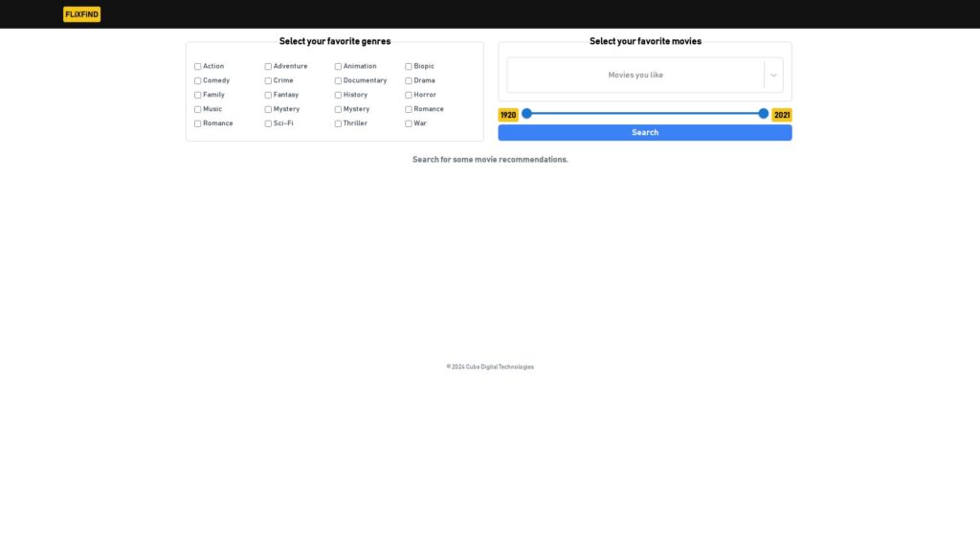Viewport: 980px width, 551px height.
Task: Expand the movie selector chevron
Action: click(x=773, y=75)
